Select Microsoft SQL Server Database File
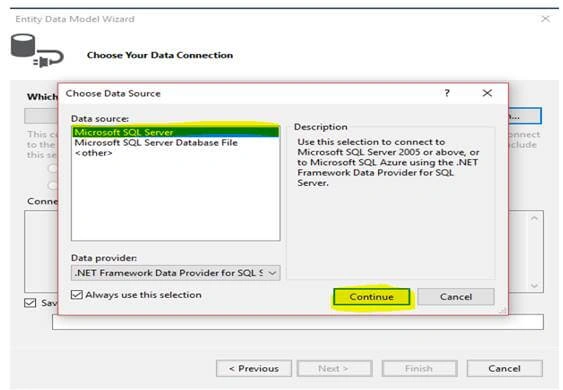 156,143
